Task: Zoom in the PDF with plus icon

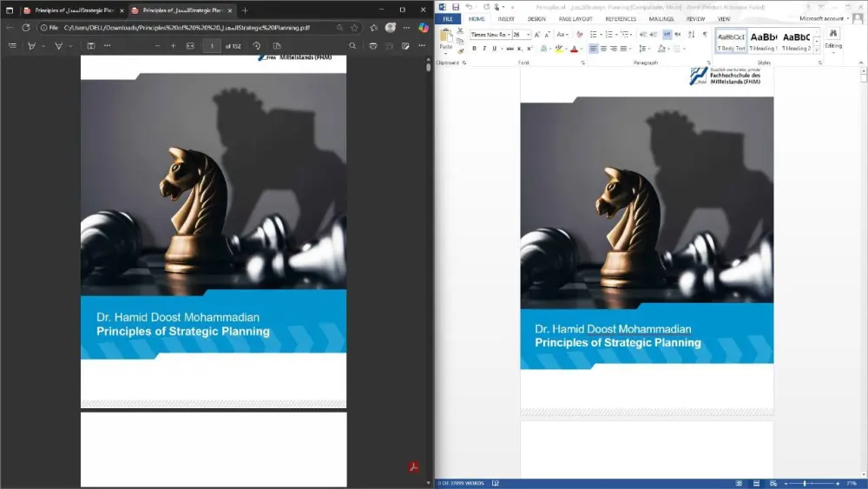Action: tap(174, 46)
